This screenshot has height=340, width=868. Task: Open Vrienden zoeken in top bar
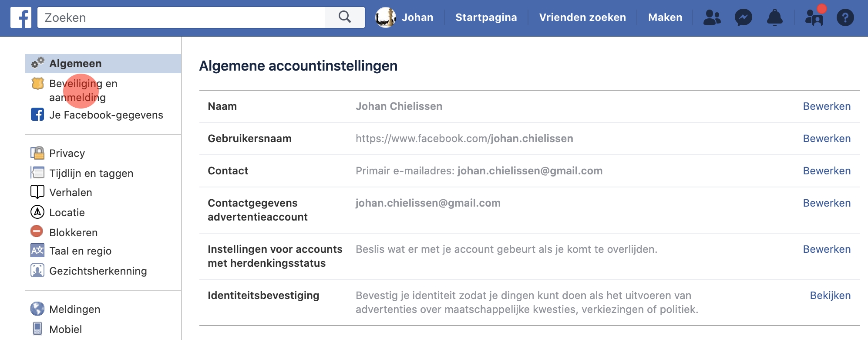click(x=582, y=18)
